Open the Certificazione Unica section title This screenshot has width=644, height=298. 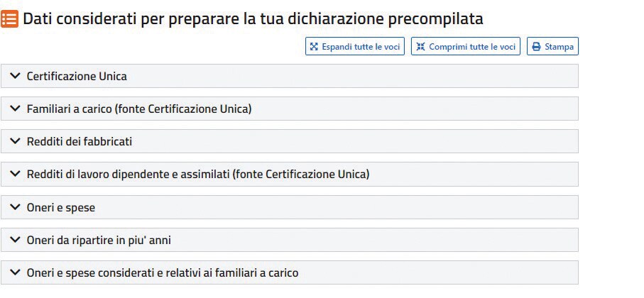coord(77,77)
